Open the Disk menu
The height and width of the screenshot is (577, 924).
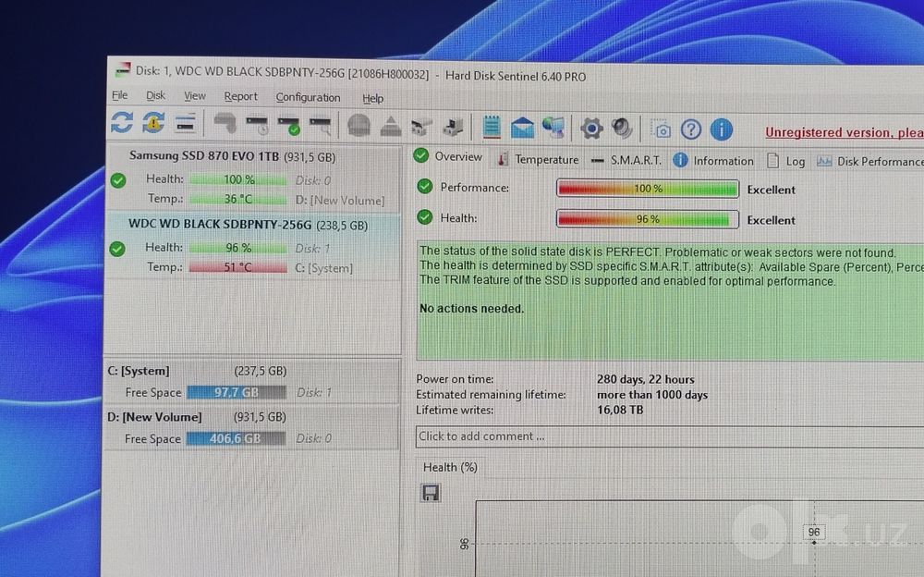click(155, 95)
